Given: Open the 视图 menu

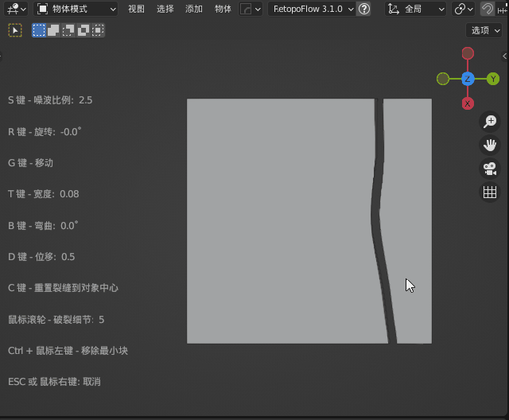Looking at the screenshot, I should pyautogui.click(x=136, y=9).
